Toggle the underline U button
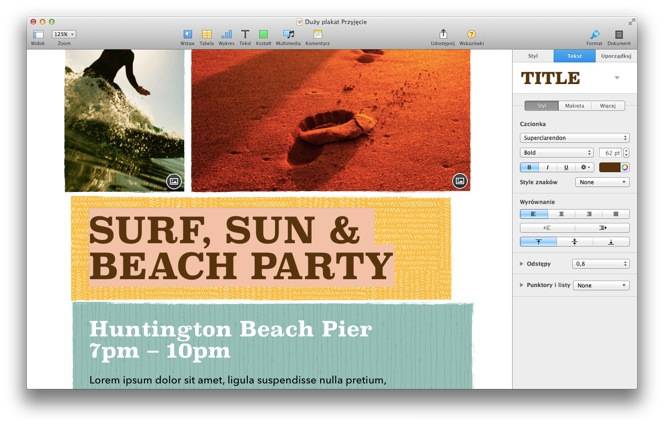 (566, 167)
